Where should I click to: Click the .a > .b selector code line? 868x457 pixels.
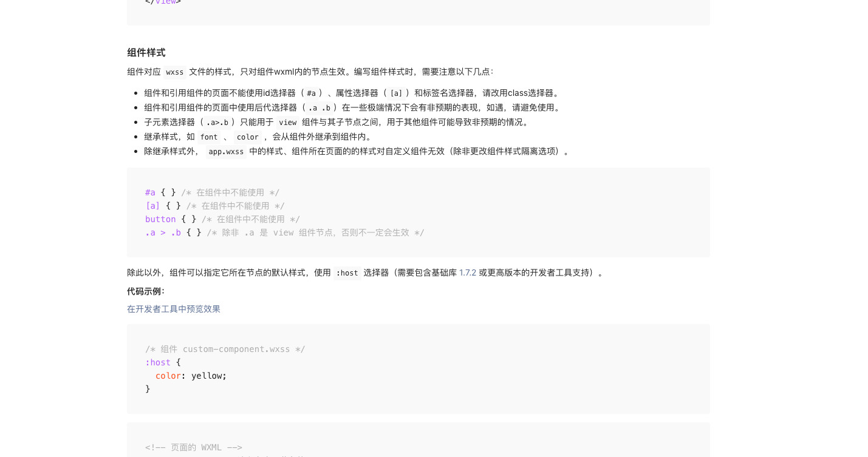click(285, 232)
